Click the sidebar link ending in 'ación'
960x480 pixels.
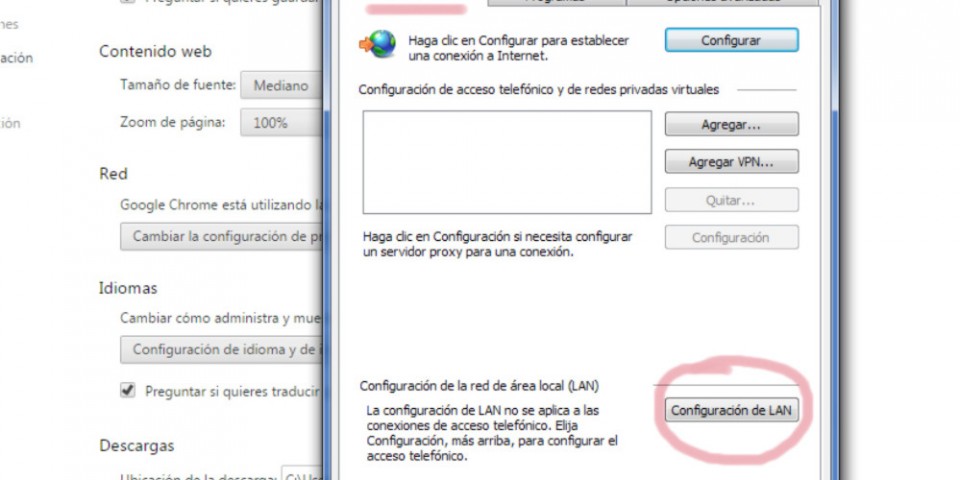coord(17,58)
